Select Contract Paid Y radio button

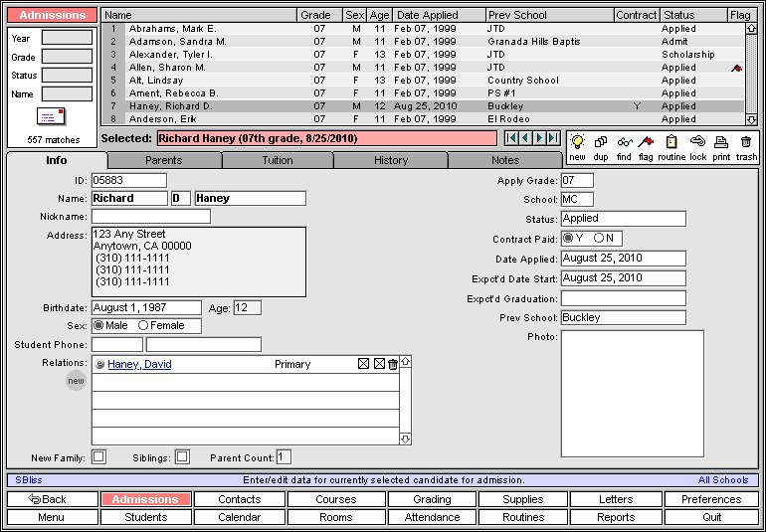pyautogui.click(x=568, y=238)
